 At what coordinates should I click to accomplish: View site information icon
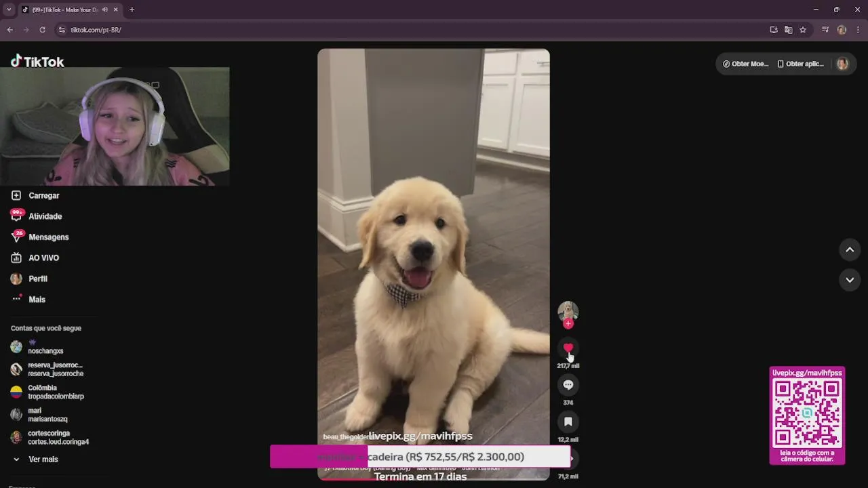[x=62, y=30]
